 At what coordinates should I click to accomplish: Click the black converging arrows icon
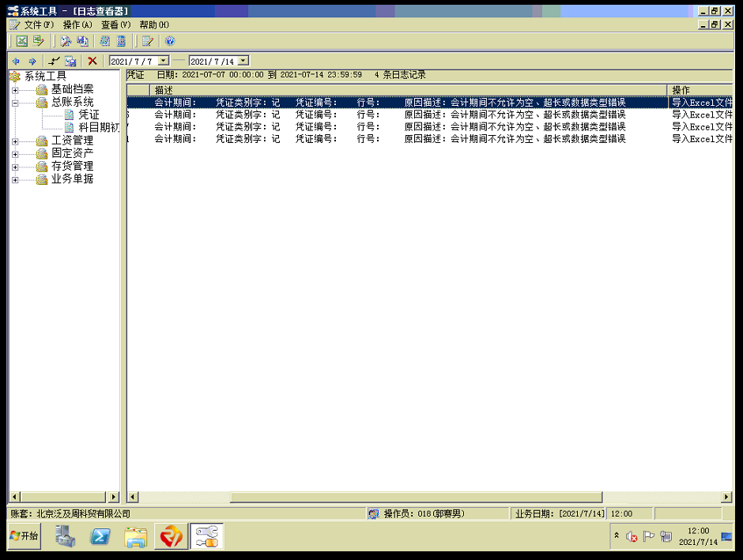click(54, 61)
